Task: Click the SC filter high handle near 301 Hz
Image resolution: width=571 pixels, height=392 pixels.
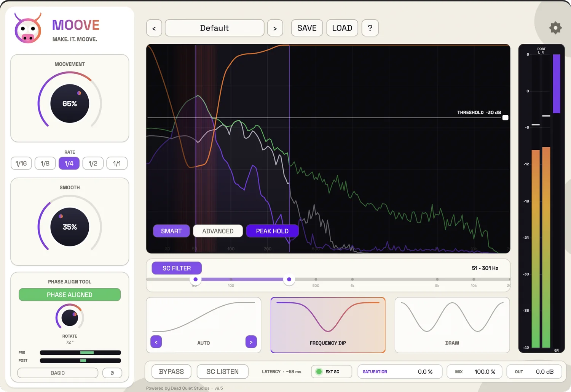Action: tap(289, 279)
